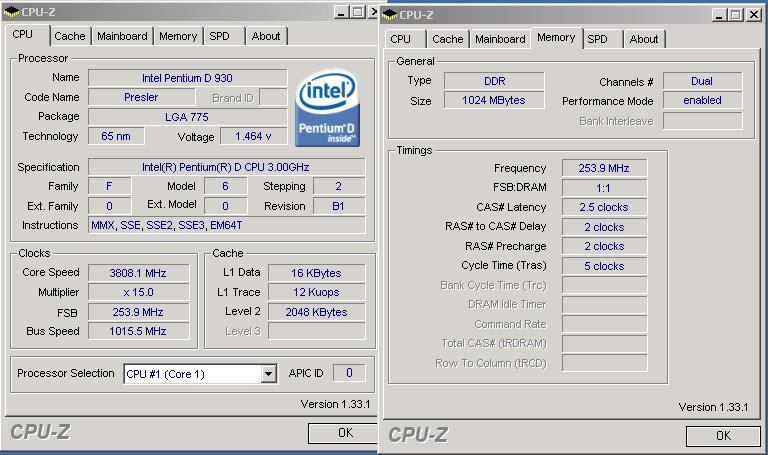Click the Cycle Time (Tras) '5 clocks'
The height and width of the screenshot is (455, 768).
(604, 265)
